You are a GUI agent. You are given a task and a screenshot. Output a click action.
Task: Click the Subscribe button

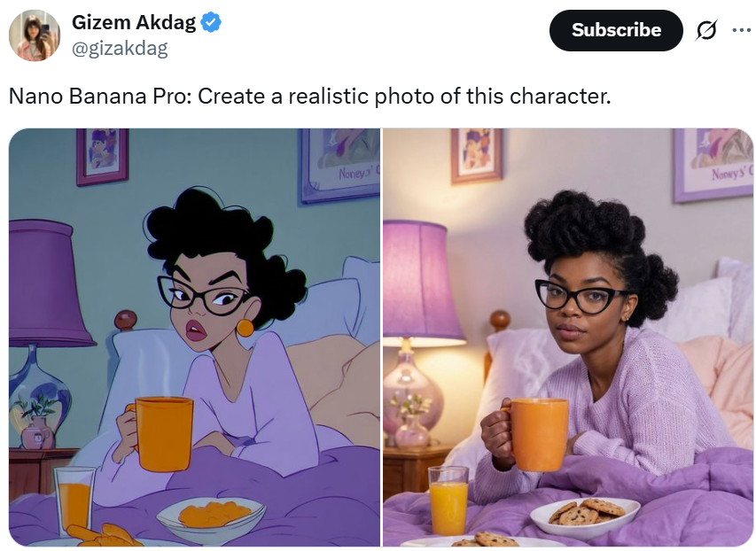(616, 30)
